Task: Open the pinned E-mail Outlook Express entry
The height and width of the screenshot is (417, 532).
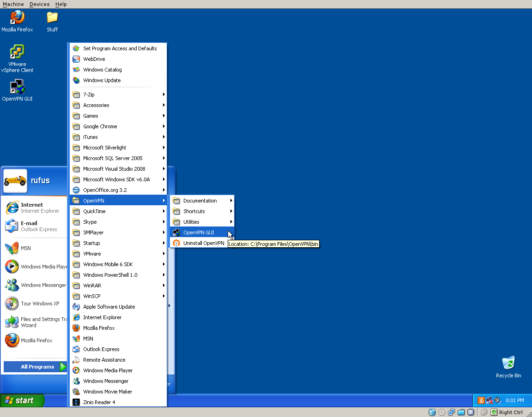Action: pos(35,226)
